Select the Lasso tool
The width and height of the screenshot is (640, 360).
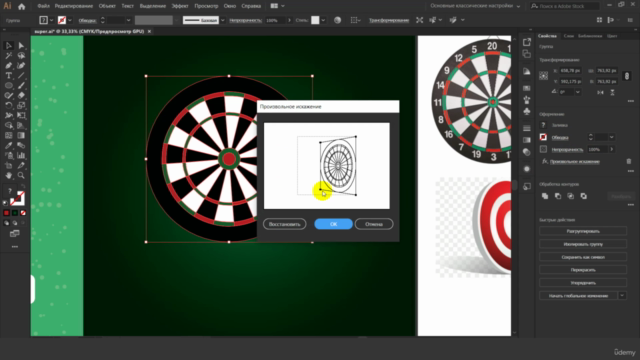21,56
